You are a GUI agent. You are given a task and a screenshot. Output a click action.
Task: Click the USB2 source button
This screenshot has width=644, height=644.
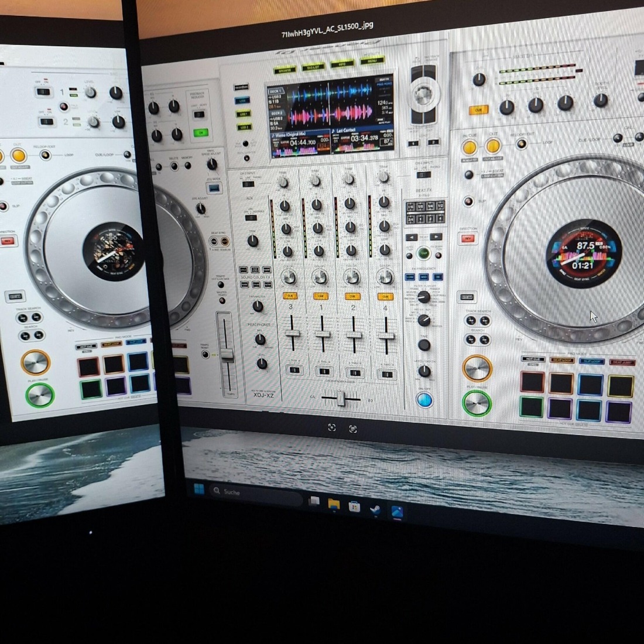click(x=244, y=127)
